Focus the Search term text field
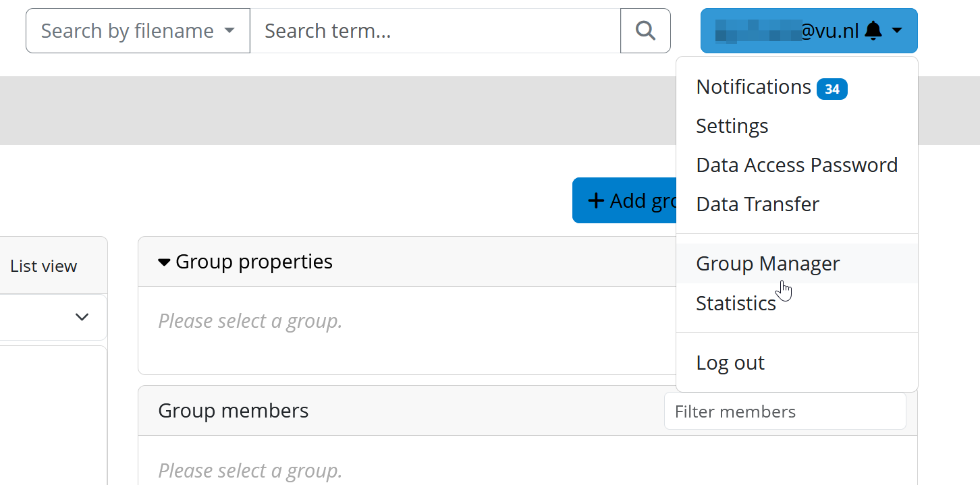 (435, 30)
